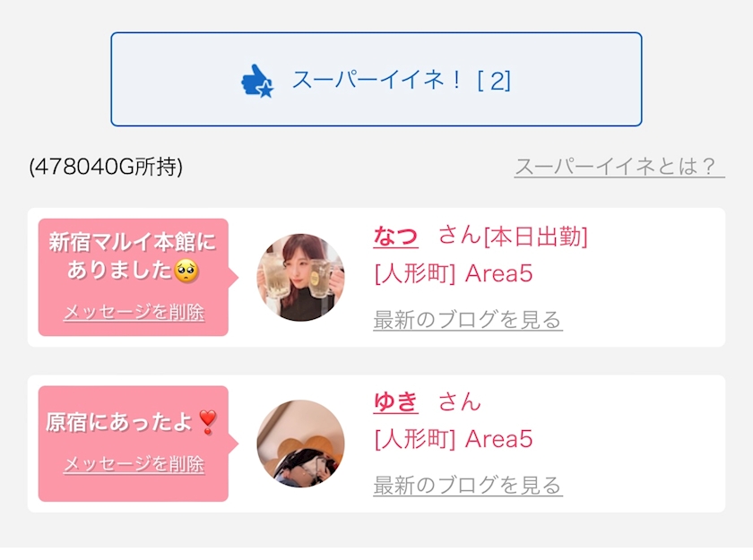Delete the 新宿マルイ本館 message
Viewport: 753px width, 560px height.
point(134,313)
